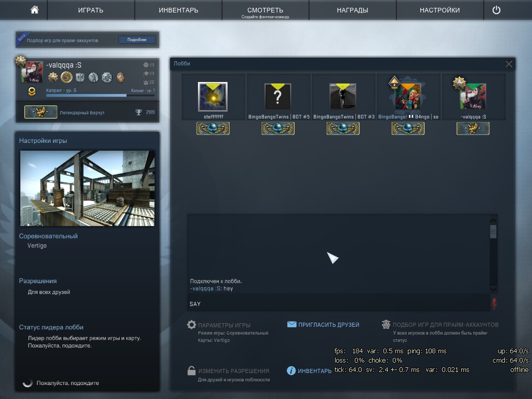Click the gear icon beside ПАРАМЕТРЫ ИГРЫ
The image size is (532, 399).
[x=191, y=325]
